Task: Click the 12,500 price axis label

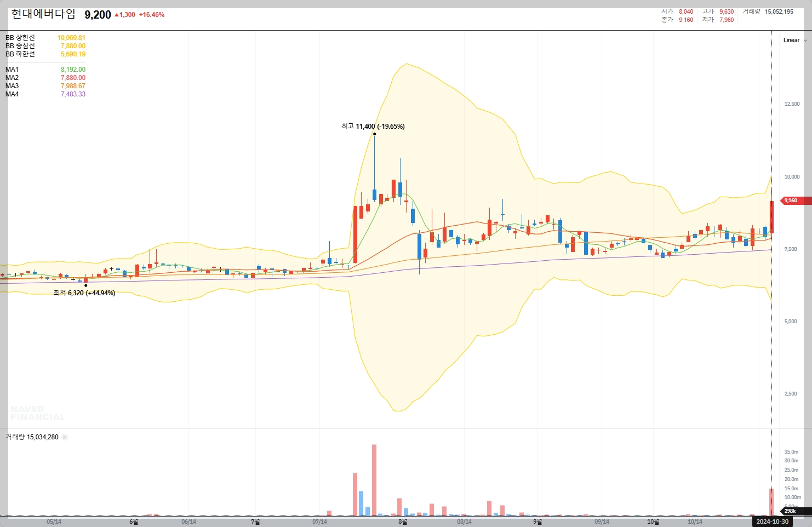Action: 792,104
